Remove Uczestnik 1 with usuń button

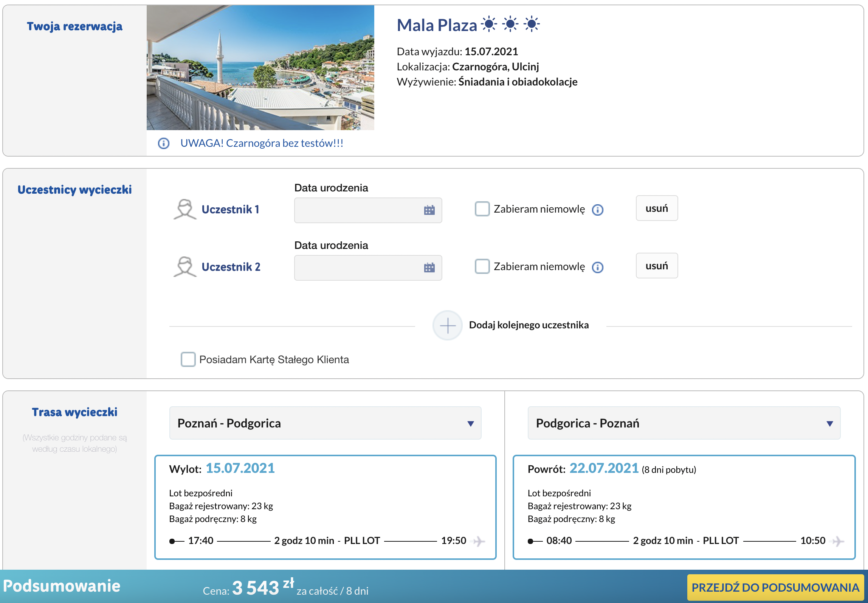[657, 208]
